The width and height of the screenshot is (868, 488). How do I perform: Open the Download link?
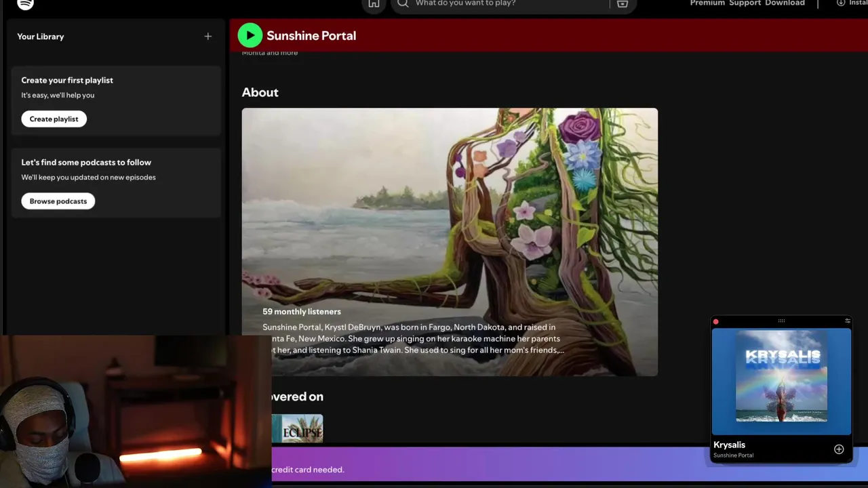tap(785, 3)
